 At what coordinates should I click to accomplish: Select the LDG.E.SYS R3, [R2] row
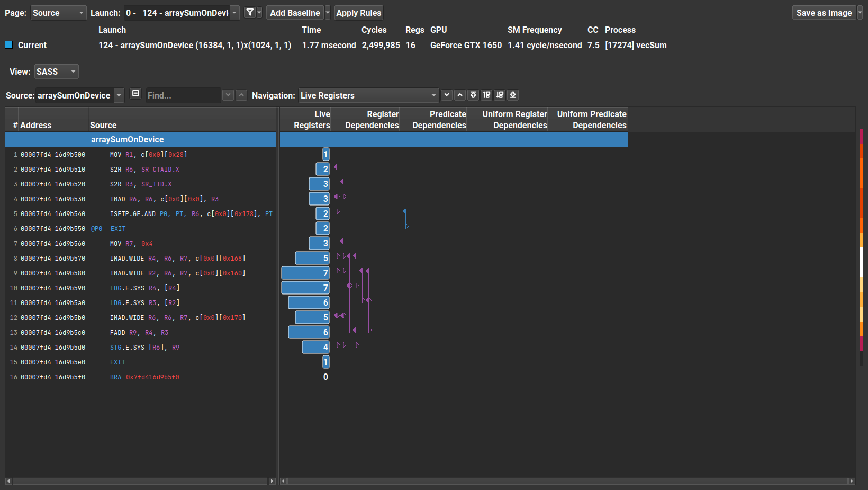(x=140, y=303)
